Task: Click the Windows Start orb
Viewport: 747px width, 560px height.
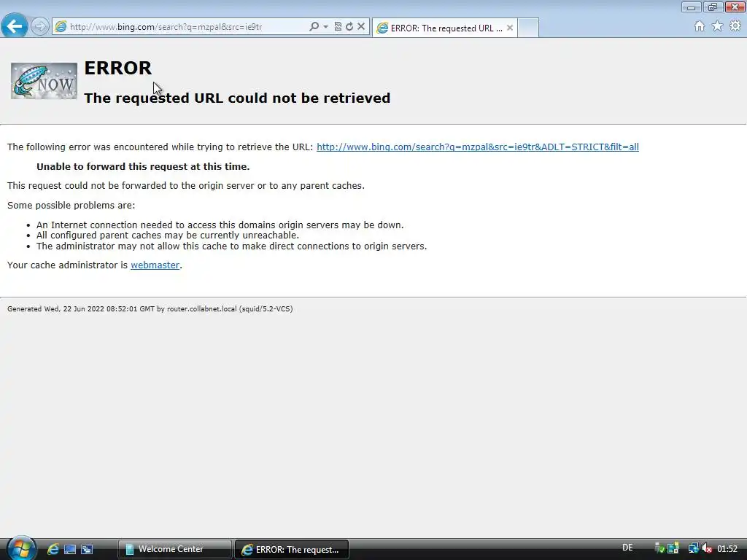Action: (x=21, y=548)
